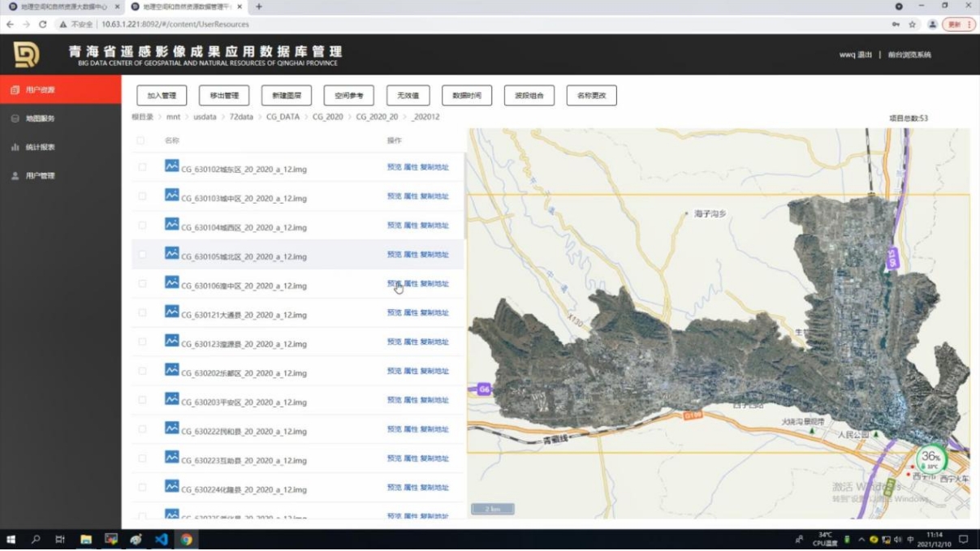Click the 加入管理 button
Image resolution: width=980 pixels, height=551 pixels.
[162, 96]
